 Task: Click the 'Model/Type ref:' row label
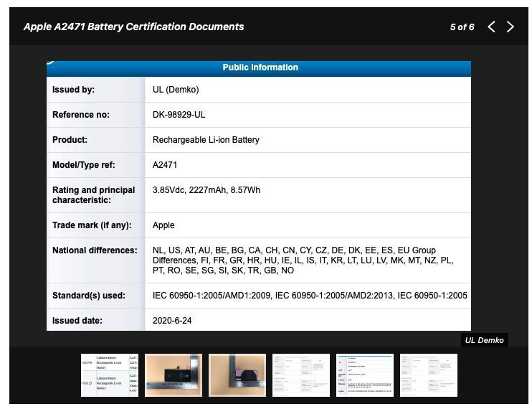(83, 165)
